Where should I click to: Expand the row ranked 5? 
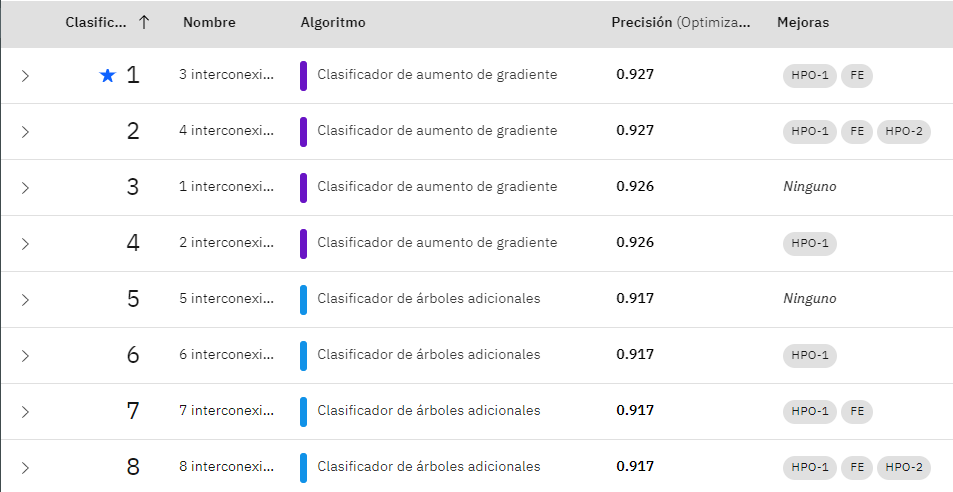click(x=25, y=300)
